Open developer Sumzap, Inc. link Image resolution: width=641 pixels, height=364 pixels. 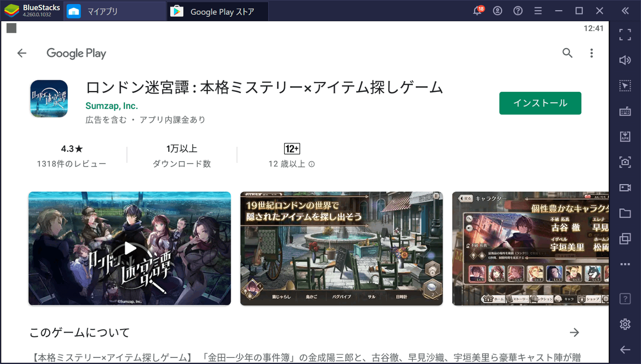(x=111, y=106)
